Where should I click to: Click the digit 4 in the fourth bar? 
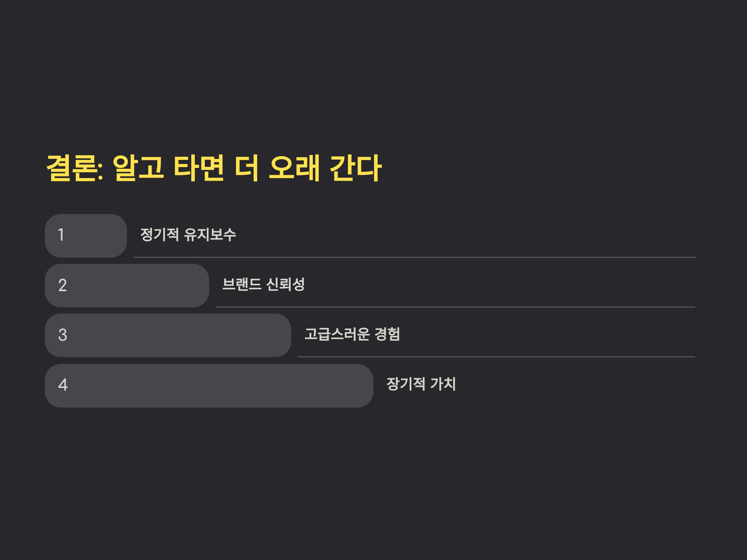63,385
